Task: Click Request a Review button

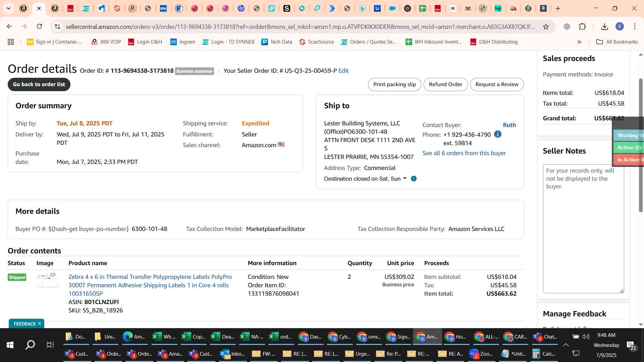Action: (497, 84)
